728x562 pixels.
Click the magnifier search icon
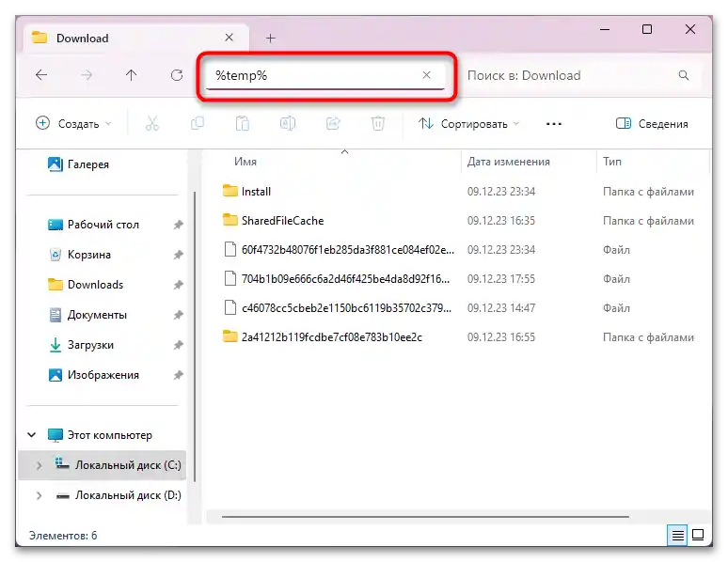coord(684,75)
